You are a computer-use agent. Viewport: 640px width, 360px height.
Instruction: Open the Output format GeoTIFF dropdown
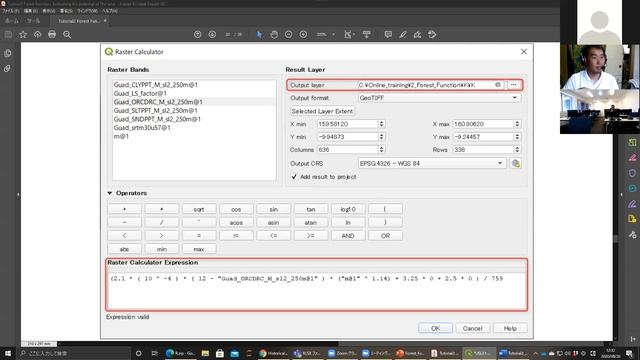coord(439,98)
